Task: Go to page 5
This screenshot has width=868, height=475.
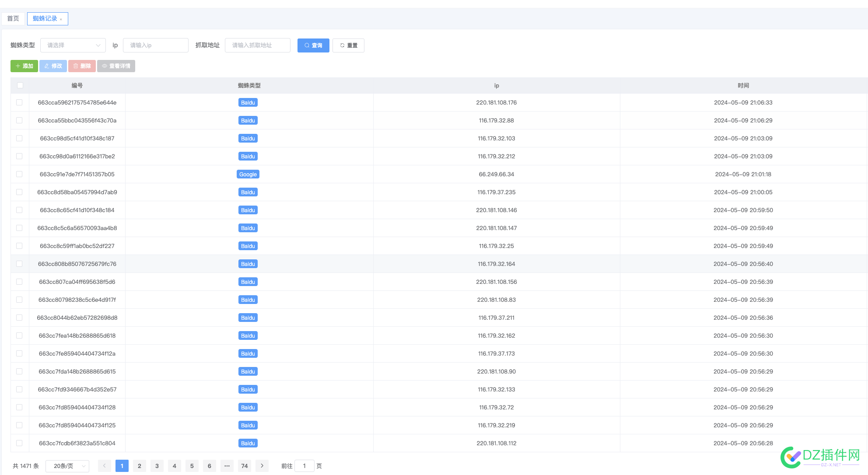Action: pos(192,466)
